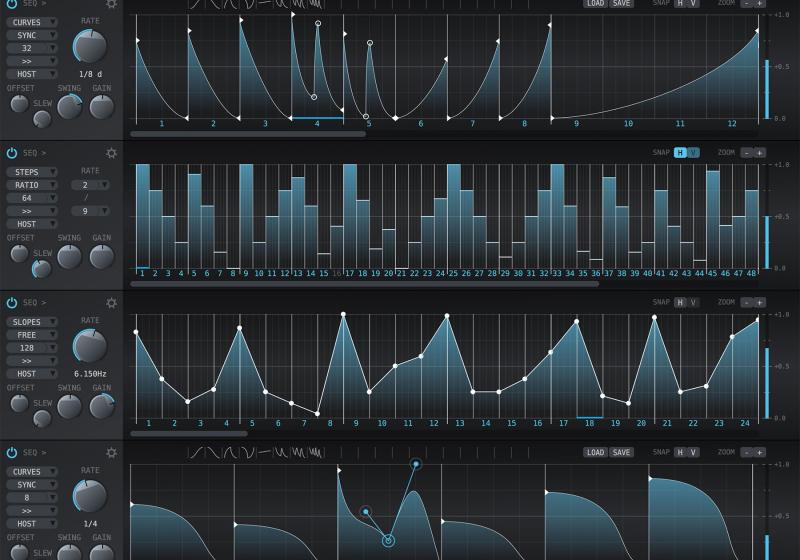Pick the bump-shaped curve preset in the 1/4-rate CURVES sequencer

[230, 452]
